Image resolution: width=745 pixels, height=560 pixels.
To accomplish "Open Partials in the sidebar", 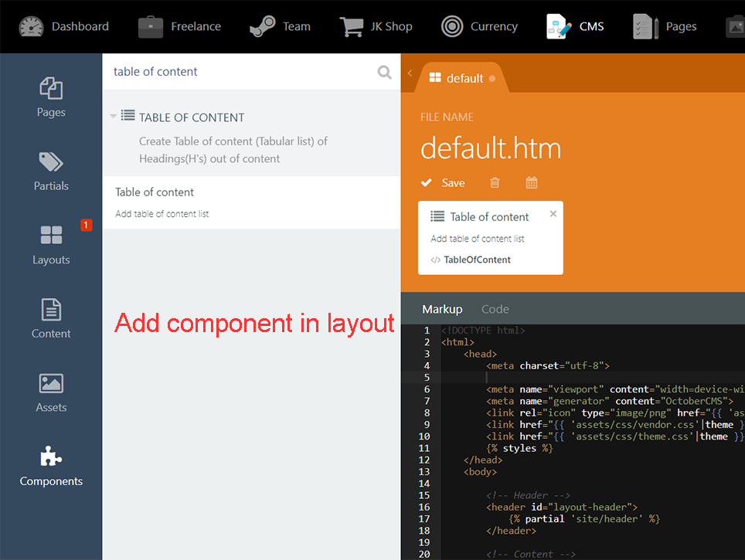I will pyautogui.click(x=51, y=171).
